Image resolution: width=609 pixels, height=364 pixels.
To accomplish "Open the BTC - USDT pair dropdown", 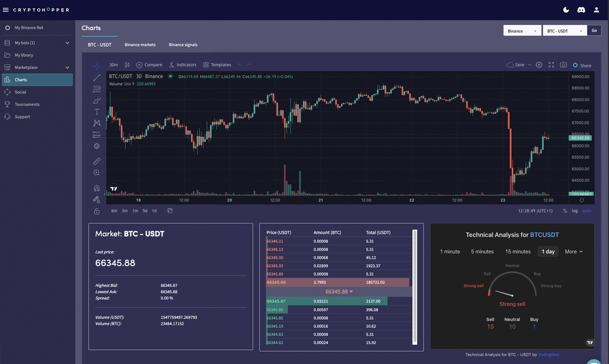I will tap(564, 31).
